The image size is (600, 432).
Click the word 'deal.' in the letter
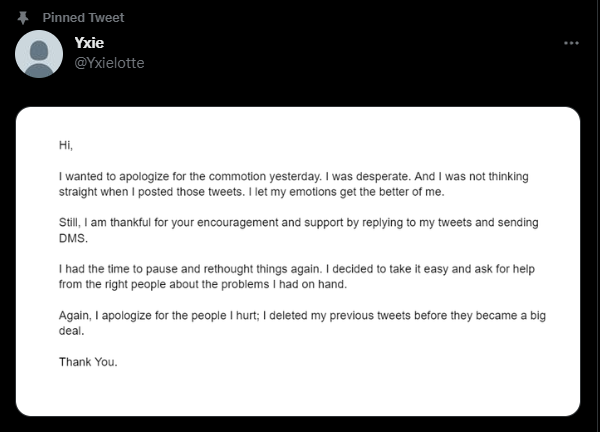[x=71, y=331]
